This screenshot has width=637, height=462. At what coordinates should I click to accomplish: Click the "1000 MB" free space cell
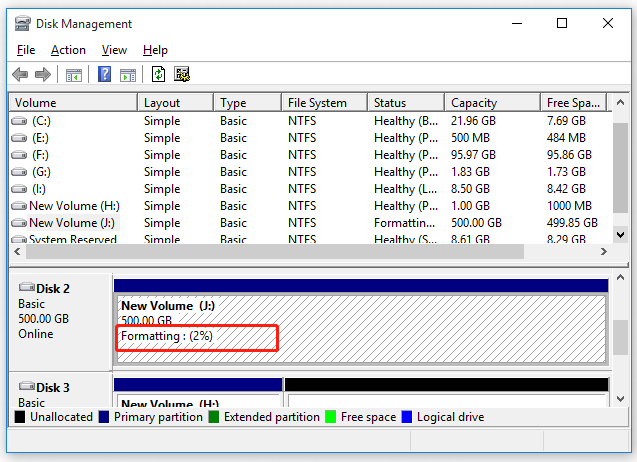569,206
